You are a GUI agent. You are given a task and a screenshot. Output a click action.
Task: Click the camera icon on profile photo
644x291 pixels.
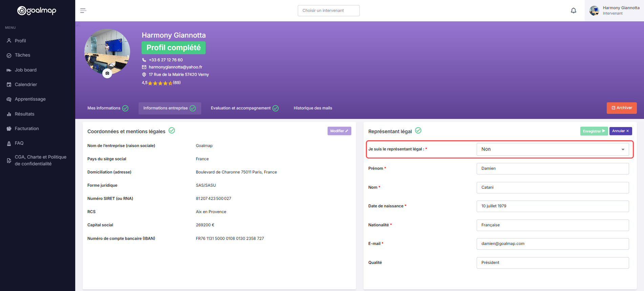click(107, 73)
